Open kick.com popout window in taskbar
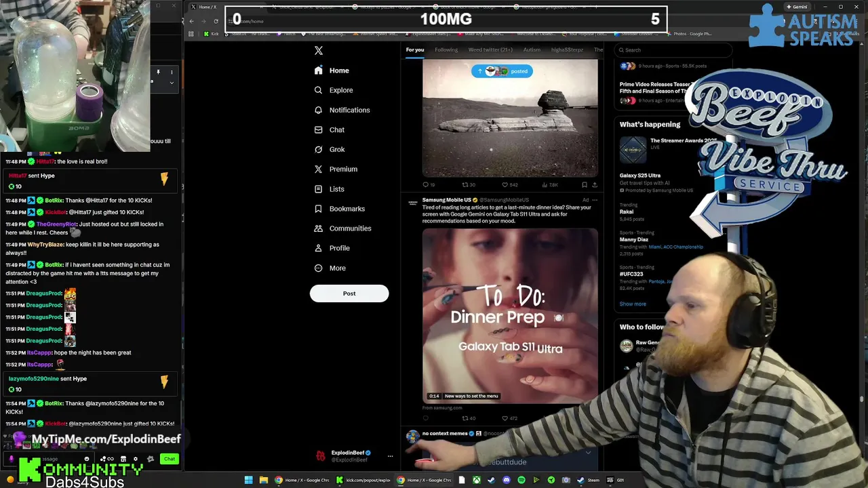 pos(363,480)
